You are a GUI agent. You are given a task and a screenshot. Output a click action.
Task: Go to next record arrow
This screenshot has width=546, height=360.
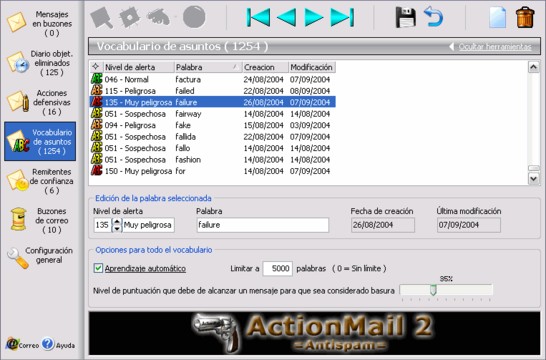(x=313, y=17)
